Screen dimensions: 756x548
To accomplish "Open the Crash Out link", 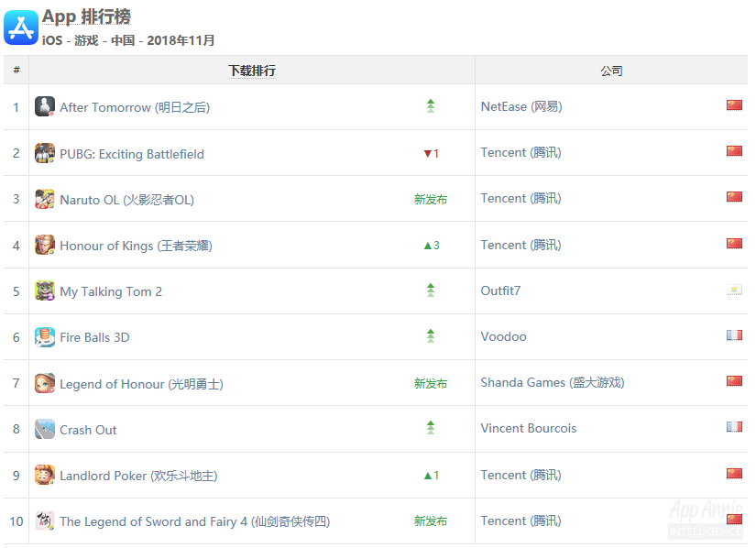I will [88, 430].
